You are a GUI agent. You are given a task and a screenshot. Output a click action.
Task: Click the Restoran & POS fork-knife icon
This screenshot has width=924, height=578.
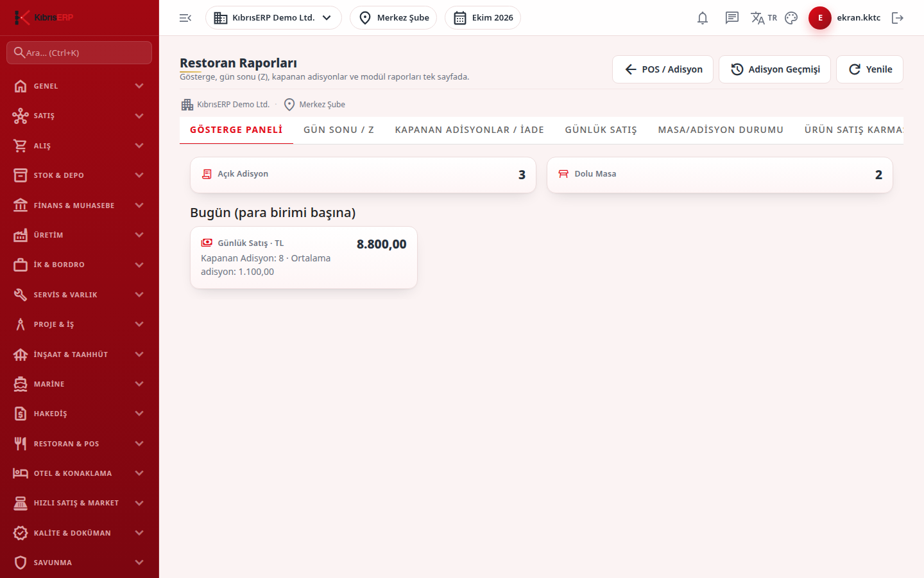[x=21, y=444]
